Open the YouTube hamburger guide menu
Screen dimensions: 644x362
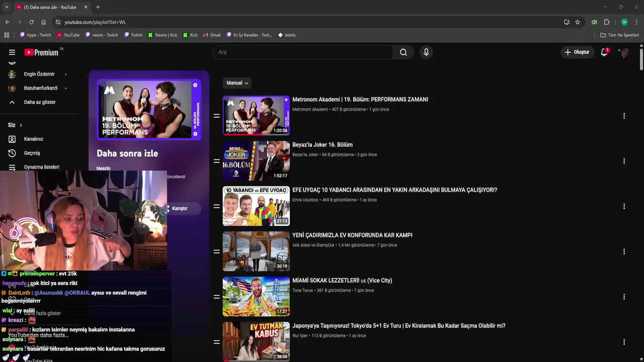[12, 52]
